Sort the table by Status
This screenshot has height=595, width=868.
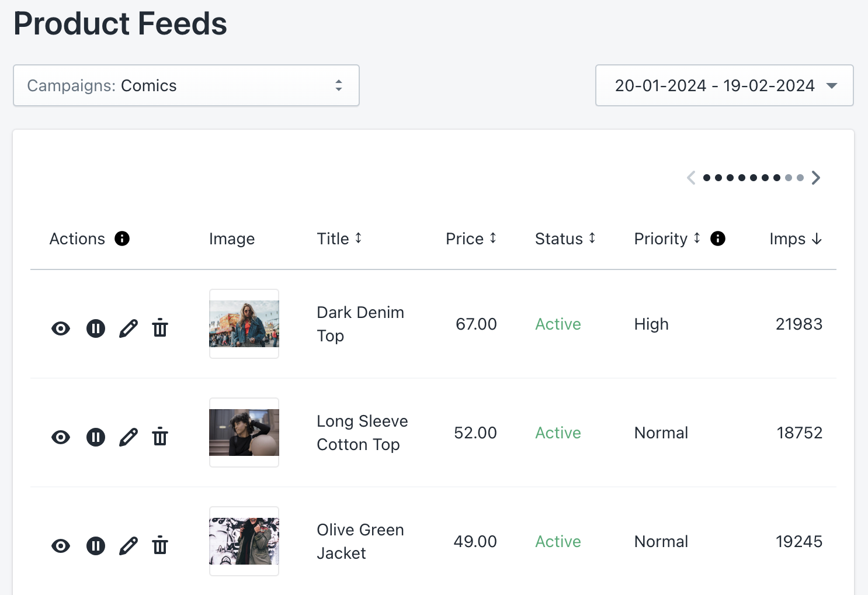click(x=592, y=238)
